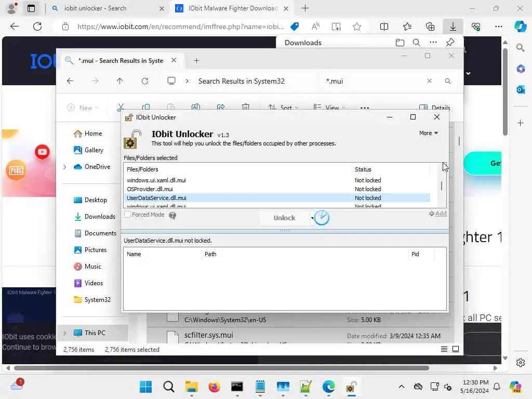This screenshot has height=399, width=532.
Task: Click the Name column header
Action: coord(163,254)
